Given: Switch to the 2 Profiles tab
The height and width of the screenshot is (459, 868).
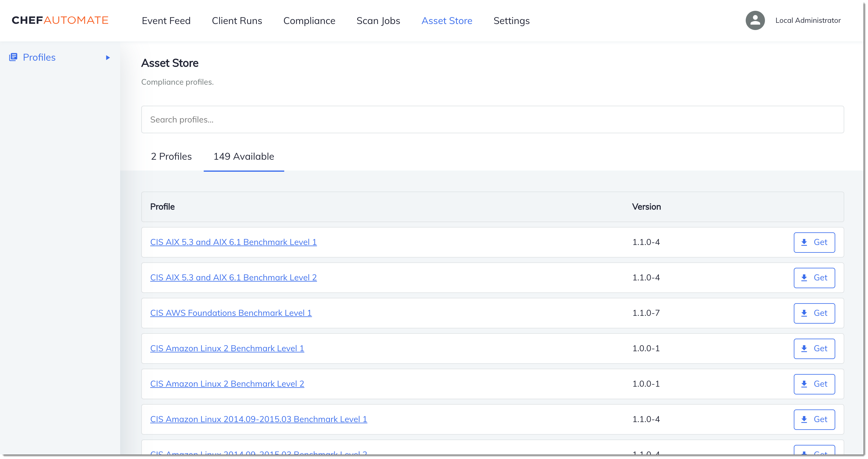Looking at the screenshot, I should pyautogui.click(x=170, y=156).
